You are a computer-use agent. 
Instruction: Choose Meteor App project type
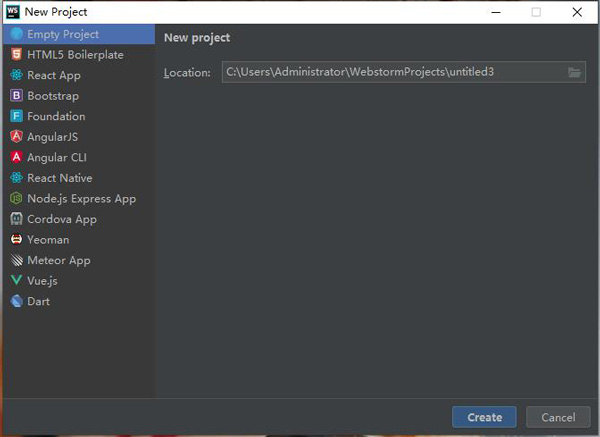coord(79,260)
